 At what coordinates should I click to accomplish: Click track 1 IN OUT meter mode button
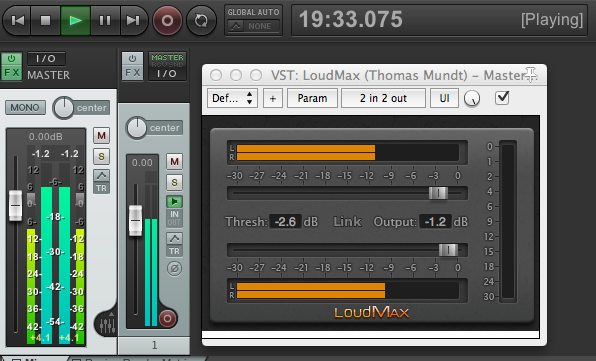[x=174, y=218]
